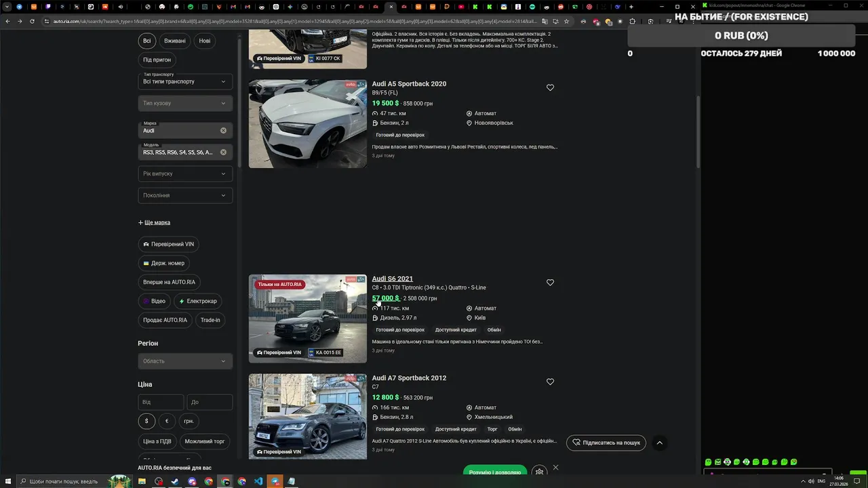Toggle 'Вперше на AUTO.RIA' filter

pyautogui.click(x=169, y=282)
